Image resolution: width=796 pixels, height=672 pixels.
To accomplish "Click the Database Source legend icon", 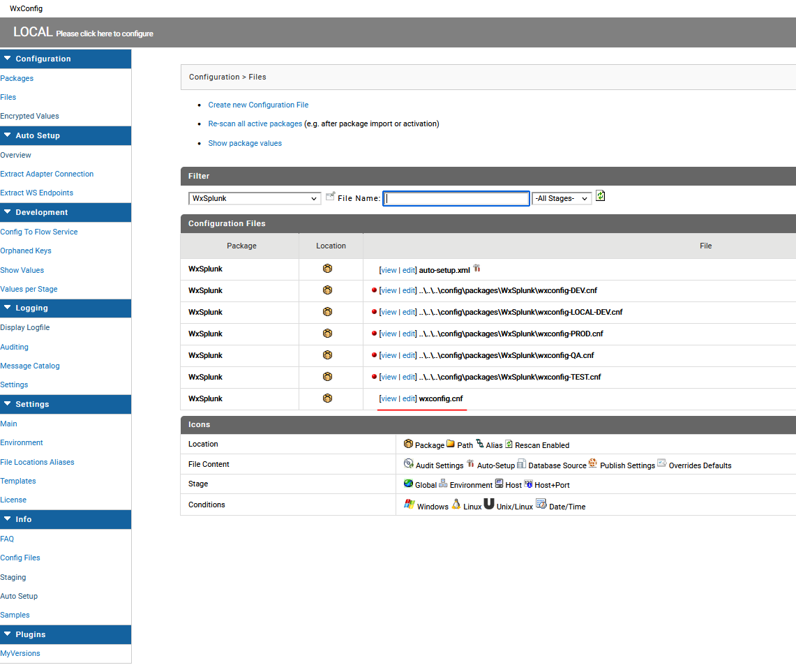I will point(522,464).
